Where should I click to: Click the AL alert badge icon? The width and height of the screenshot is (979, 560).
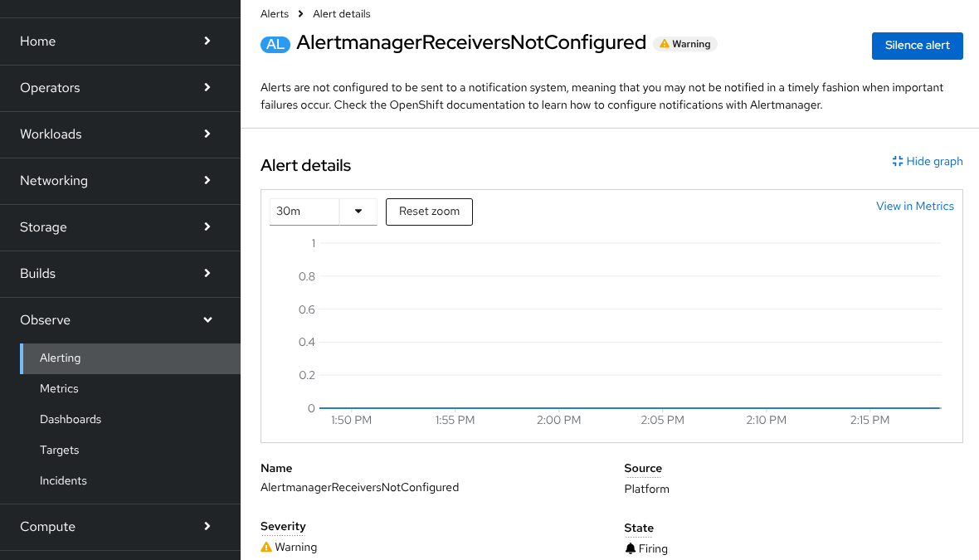275,44
